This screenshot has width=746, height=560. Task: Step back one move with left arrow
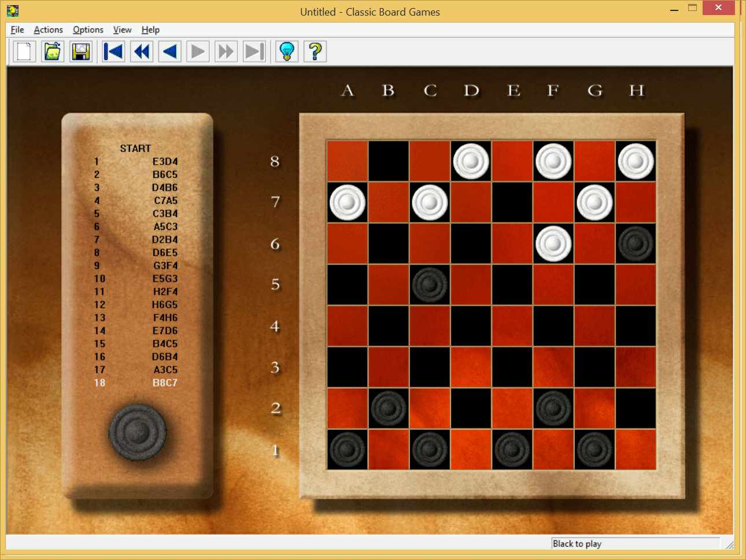click(x=170, y=51)
